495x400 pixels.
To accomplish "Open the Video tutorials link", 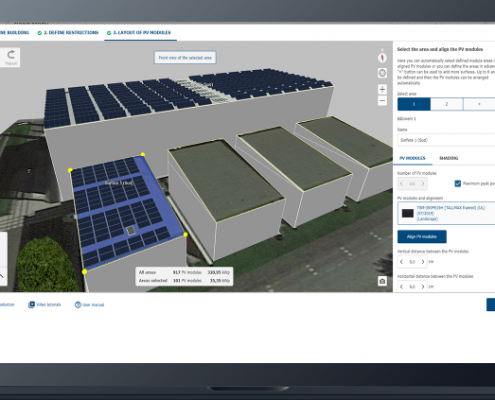I will [44, 305].
